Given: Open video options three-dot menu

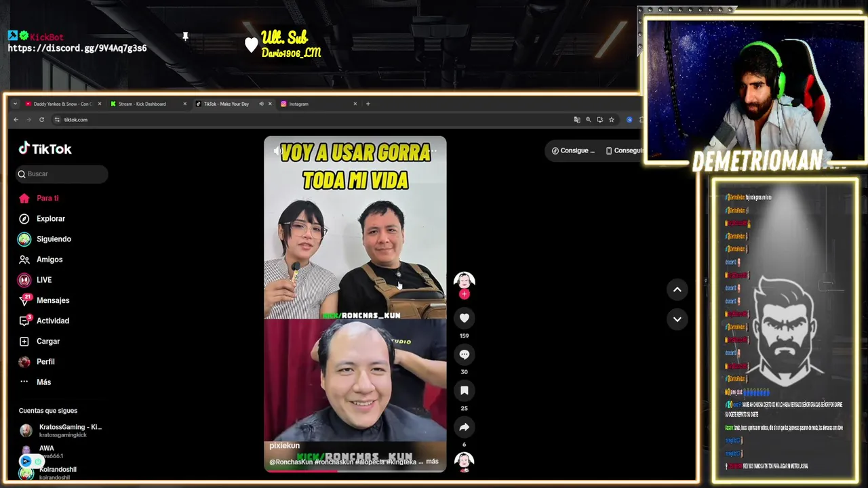Looking at the screenshot, I should coord(433,150).
